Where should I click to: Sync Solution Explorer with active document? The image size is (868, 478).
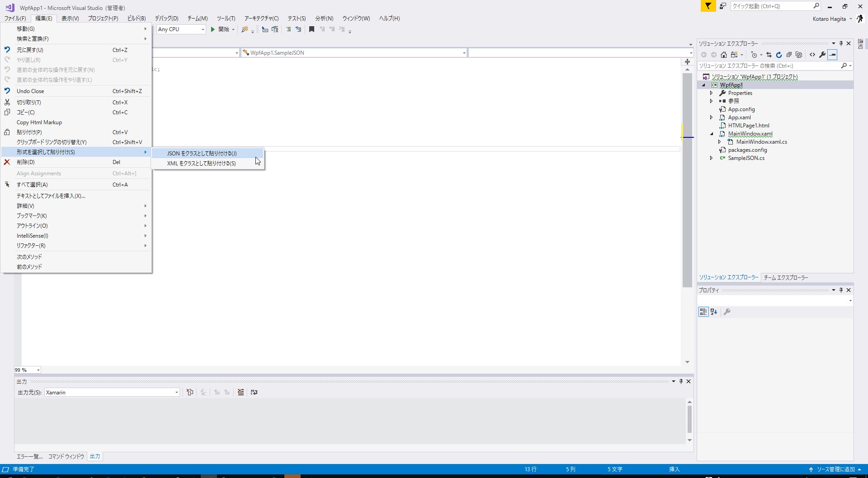tap(769, 55)
